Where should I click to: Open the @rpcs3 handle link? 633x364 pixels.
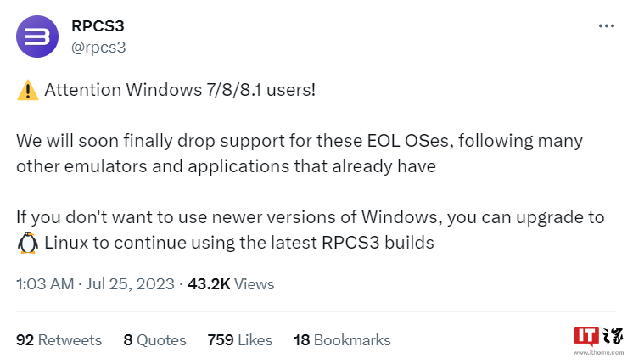click(98, 47)
